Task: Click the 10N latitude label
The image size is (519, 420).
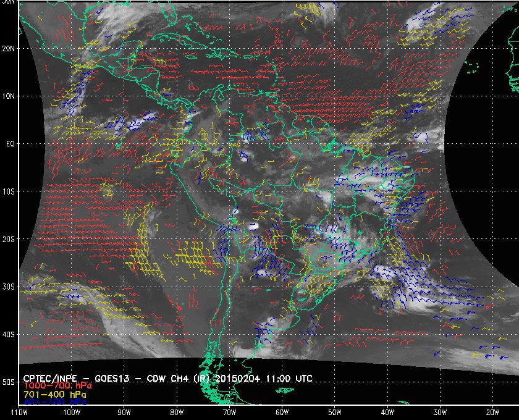Action: tap(9, 96)
